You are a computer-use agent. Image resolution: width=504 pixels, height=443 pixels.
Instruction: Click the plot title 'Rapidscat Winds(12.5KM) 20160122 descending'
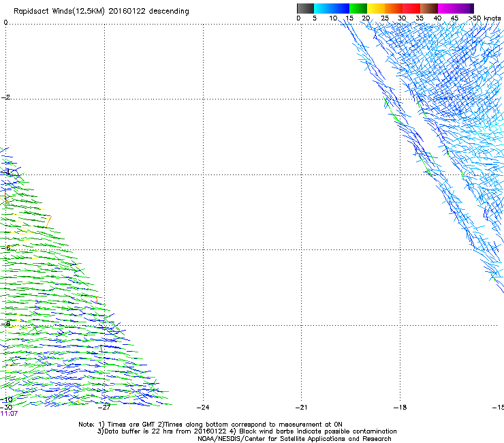pyautogui.click(x=101, y=12)
